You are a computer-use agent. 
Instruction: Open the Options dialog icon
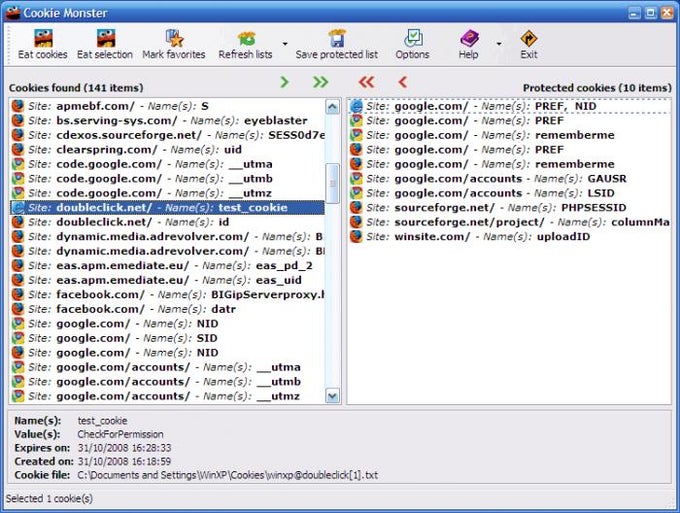tap(413, 39)
